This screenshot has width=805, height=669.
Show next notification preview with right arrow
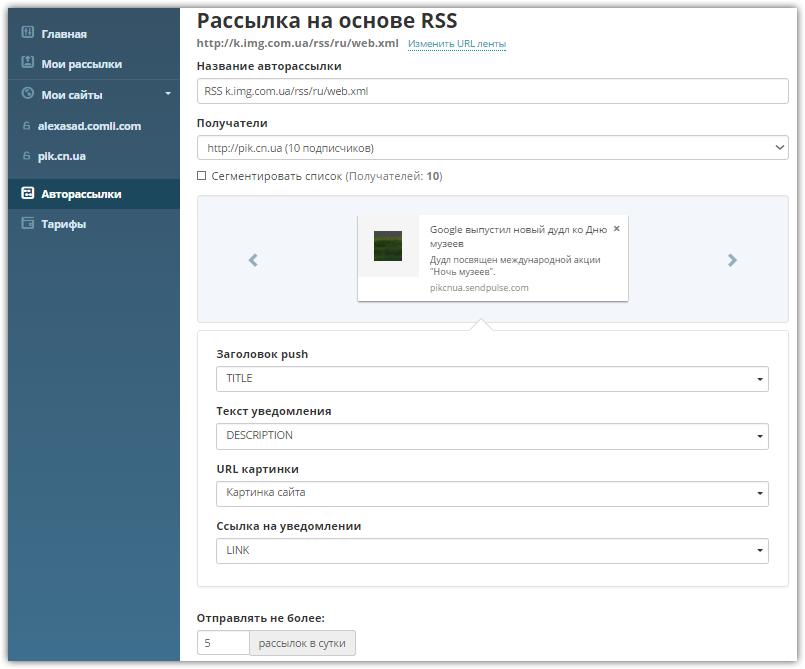[x=733, y=260]
